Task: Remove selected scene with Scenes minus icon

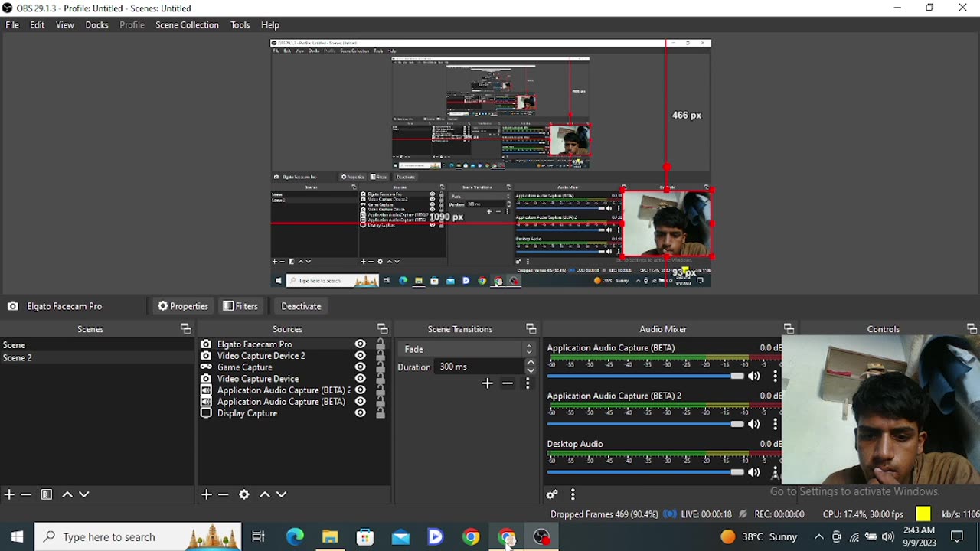Action: click(26, 494)
